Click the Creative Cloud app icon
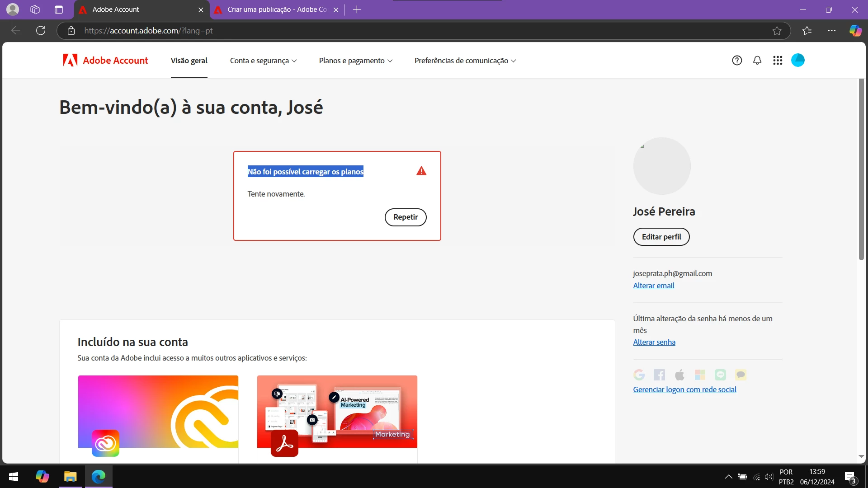The width and height of the screenshot is (868, 488). tap(105, 443)
